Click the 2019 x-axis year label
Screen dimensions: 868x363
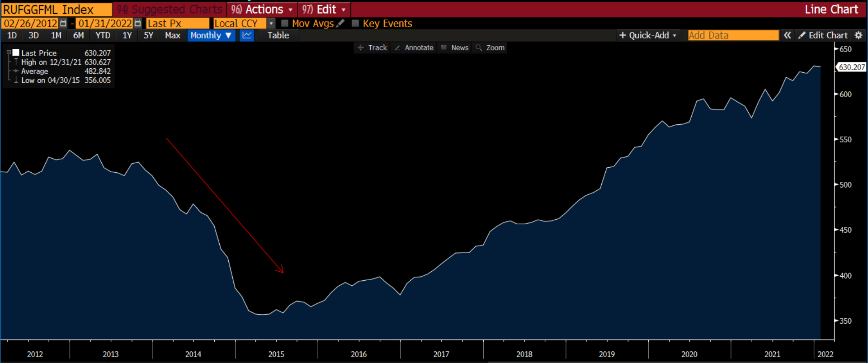tap(607, 354)
